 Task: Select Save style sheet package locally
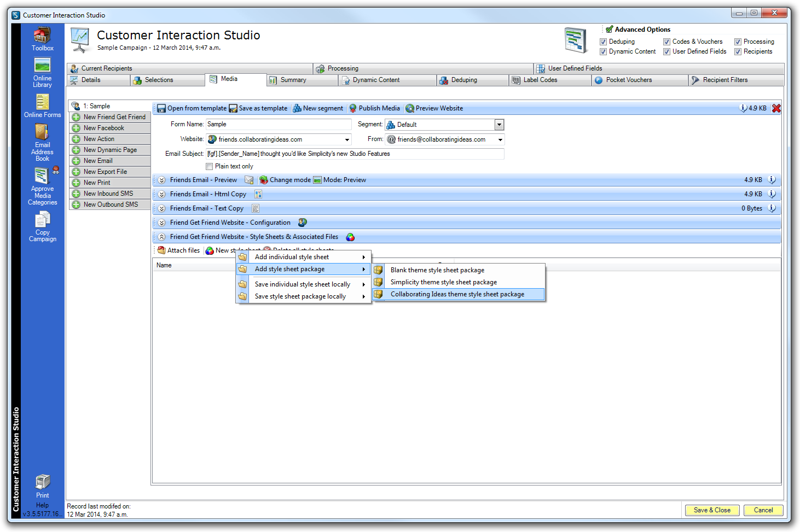(x=304, y=296)
